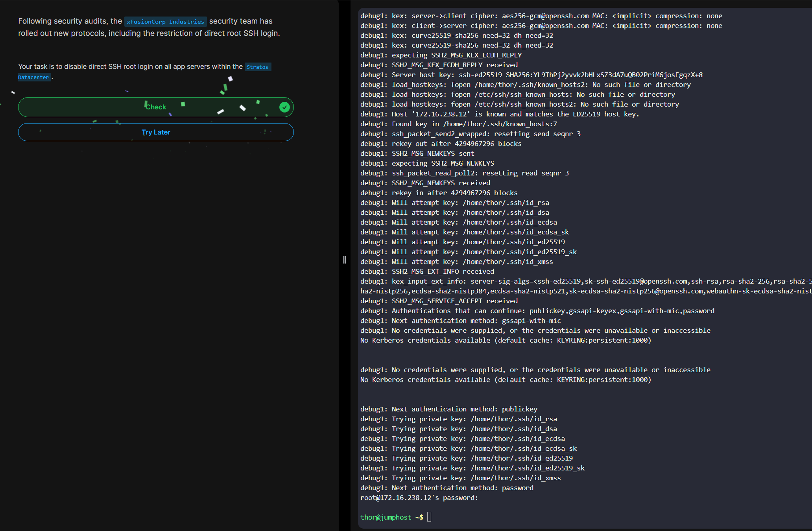
Task: Click 'Trying private key: id_xmss' line
Action: point(460,478)
